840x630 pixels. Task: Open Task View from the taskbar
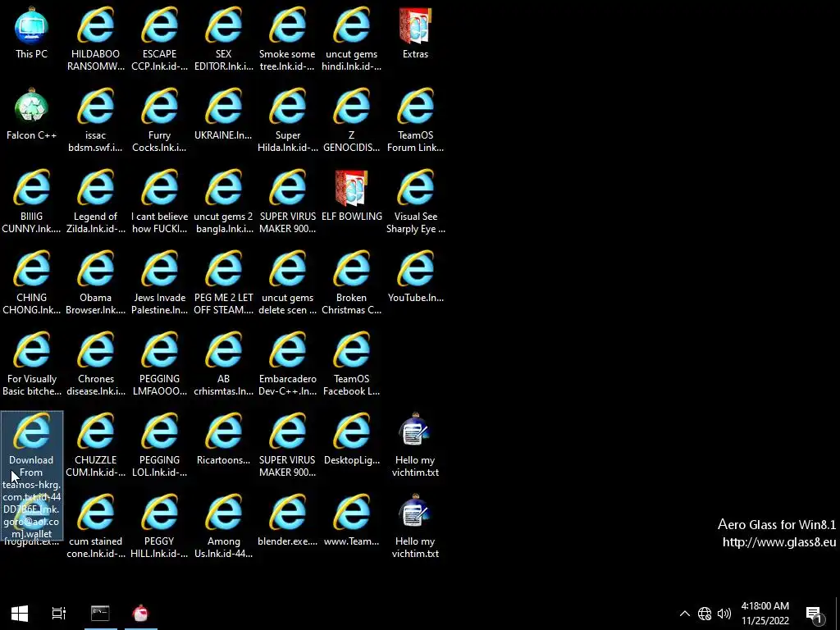point(58,614)
